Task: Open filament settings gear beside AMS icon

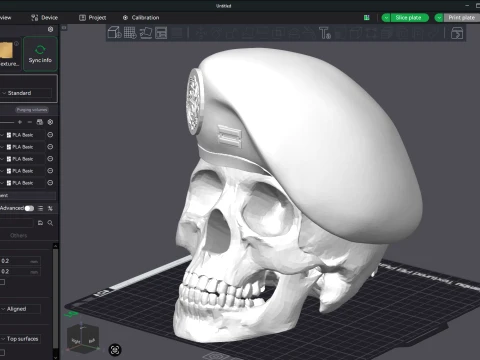Action: click(x=50, y=122)
